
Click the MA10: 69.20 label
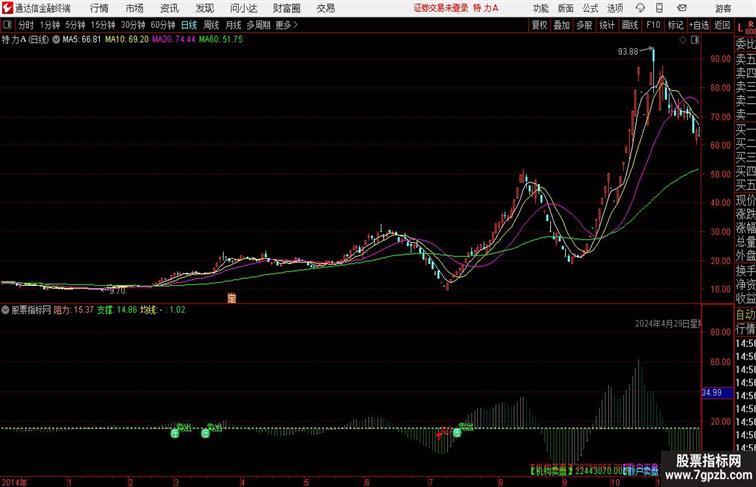click(x=127, y=40)
